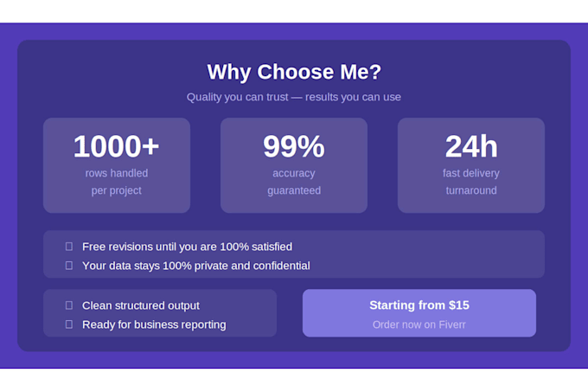Click the Starting from $15 button

(x=419, y=313)
